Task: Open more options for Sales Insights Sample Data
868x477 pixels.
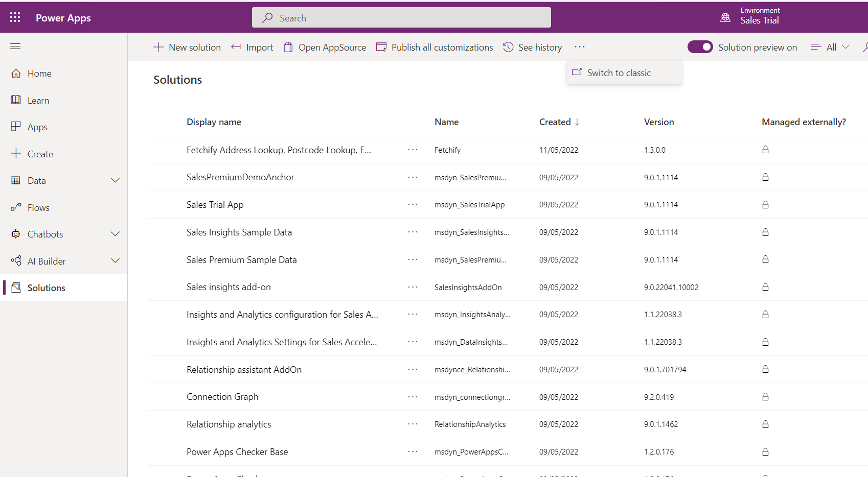Action: 413,232
